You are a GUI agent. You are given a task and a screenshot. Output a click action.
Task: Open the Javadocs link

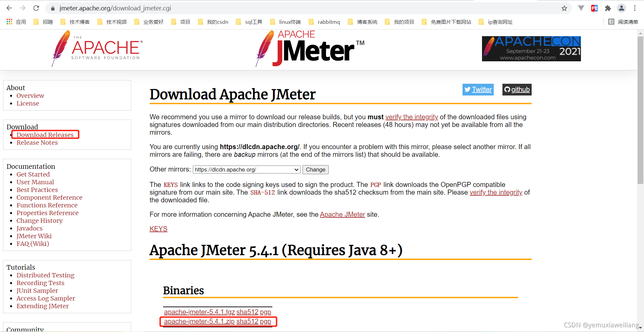[x=30, y=228]
